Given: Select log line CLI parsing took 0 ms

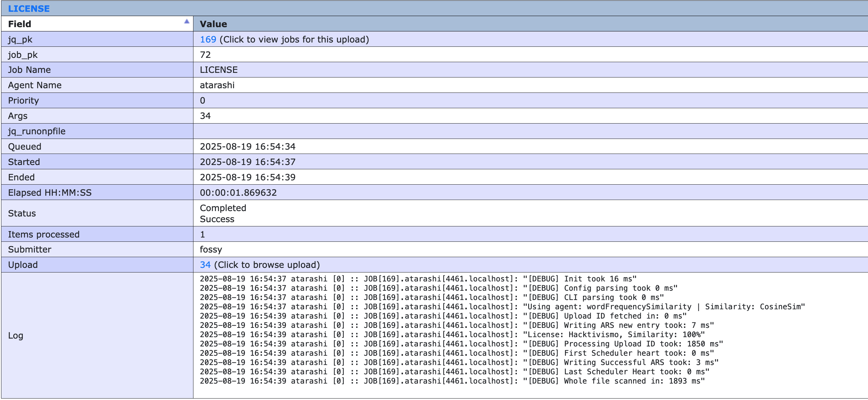Looking at the screenshot, I should (432, 297).
